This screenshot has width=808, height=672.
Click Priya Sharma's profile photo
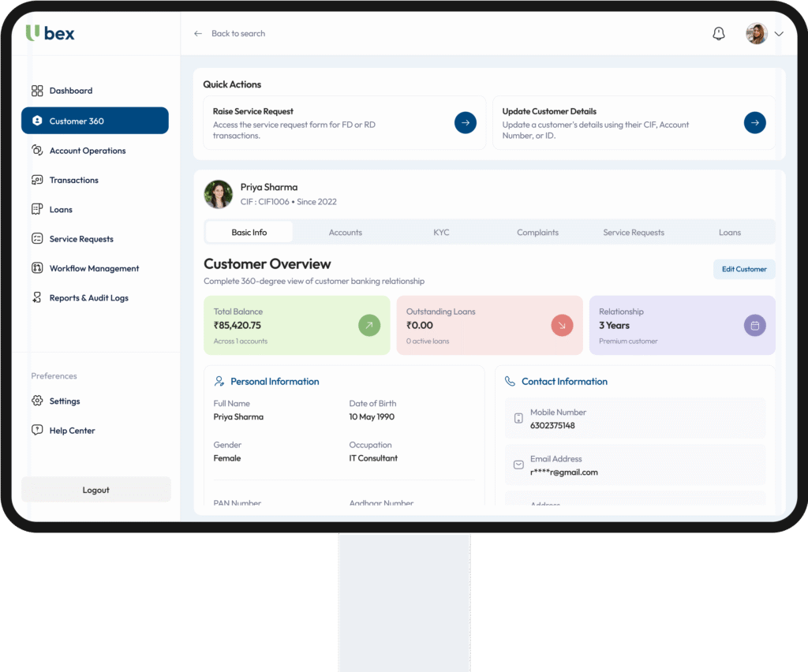click(219, 194)
